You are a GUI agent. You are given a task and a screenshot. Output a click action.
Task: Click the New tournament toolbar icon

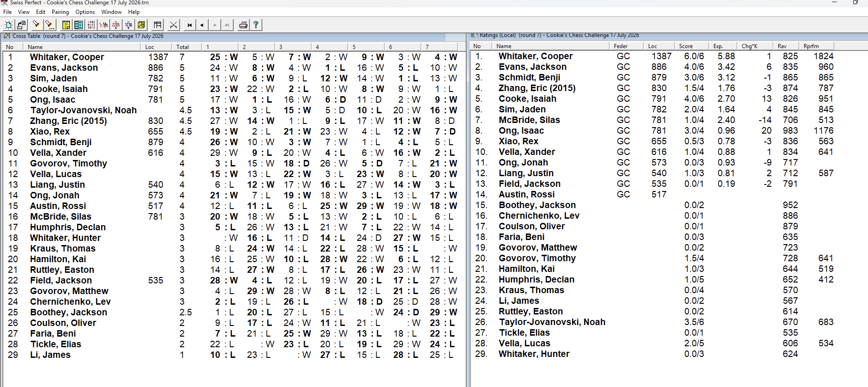[9, 25]
